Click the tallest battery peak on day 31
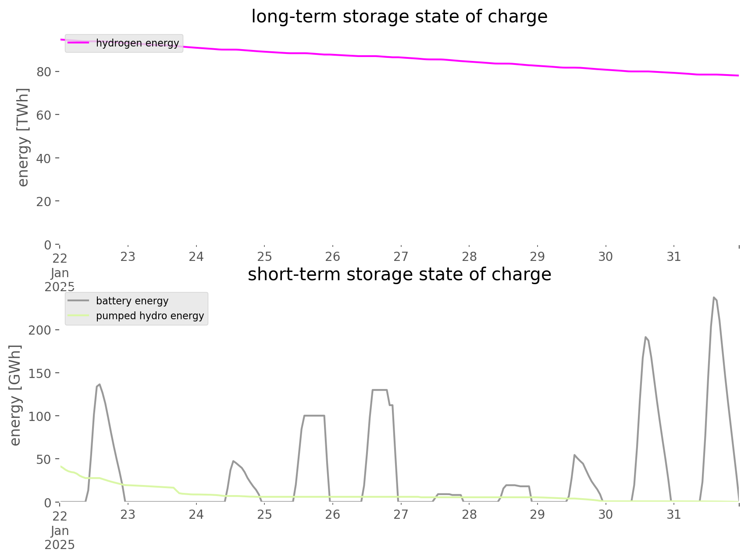Screen dimensions: 748x560 pyautogui.click(x=714, y=297)
